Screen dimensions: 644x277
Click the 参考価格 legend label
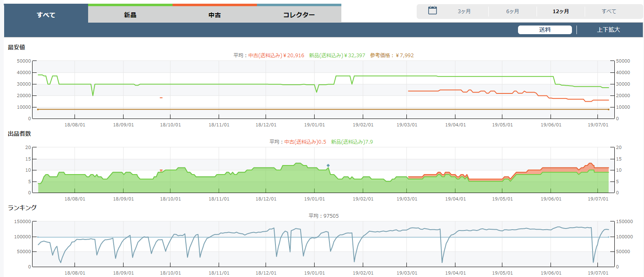point(392,56)
